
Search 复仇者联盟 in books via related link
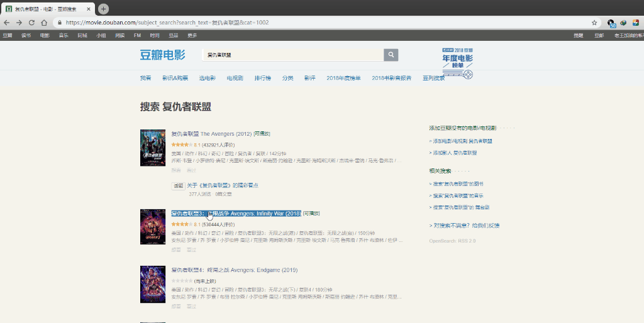457,184
